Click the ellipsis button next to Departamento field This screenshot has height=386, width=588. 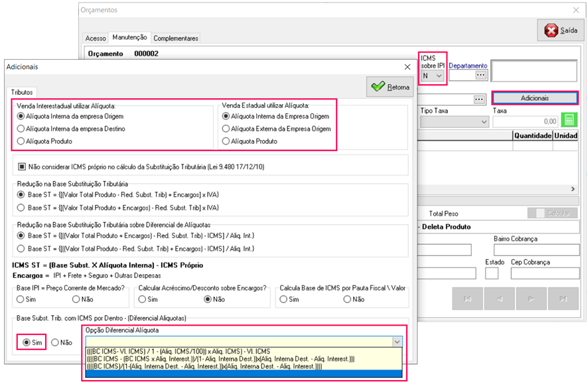click(481, 76)
